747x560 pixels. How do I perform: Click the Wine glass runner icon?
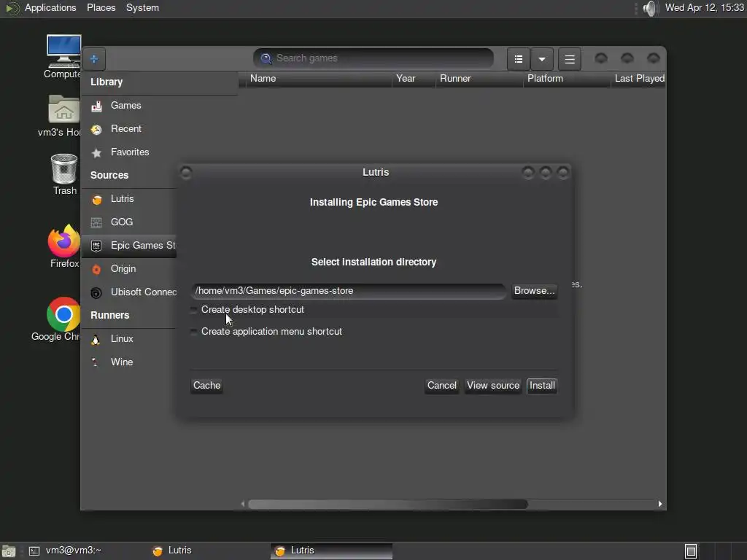coord(96,362)
